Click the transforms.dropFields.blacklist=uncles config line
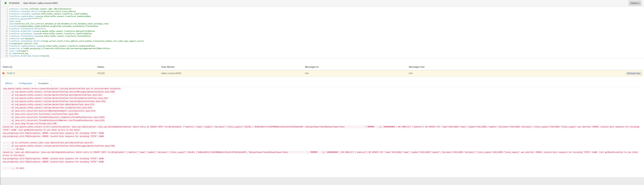This screenshot has width=644, height=185. pyautogui.click(x=29, y=56)
